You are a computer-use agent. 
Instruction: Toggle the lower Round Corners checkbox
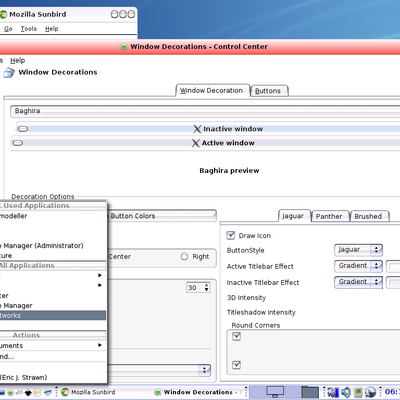236,364
